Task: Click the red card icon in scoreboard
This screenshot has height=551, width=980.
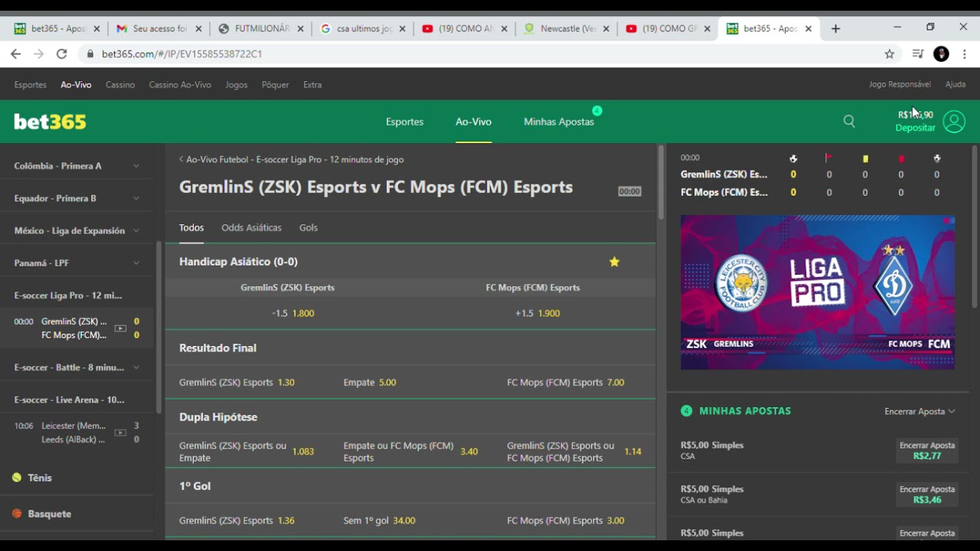Action: (901, 158)
